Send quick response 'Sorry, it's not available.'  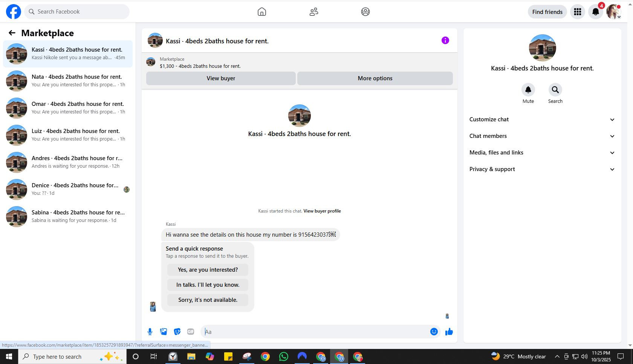[x=208, y=300]
